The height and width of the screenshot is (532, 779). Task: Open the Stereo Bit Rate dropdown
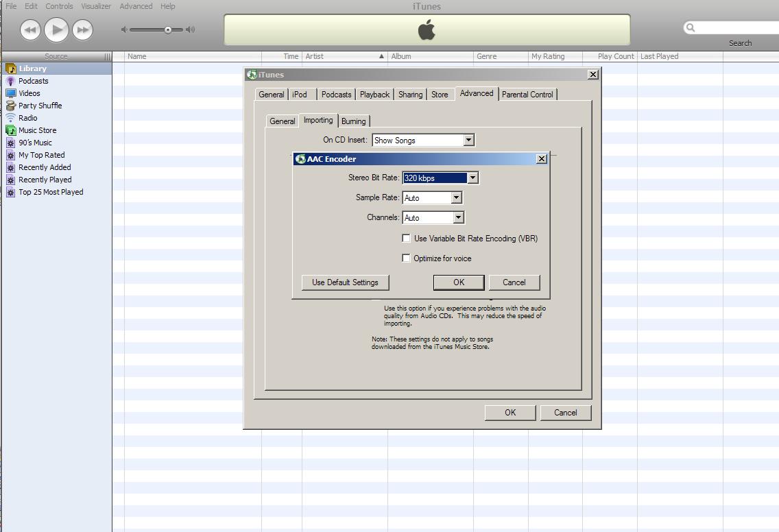473,178
